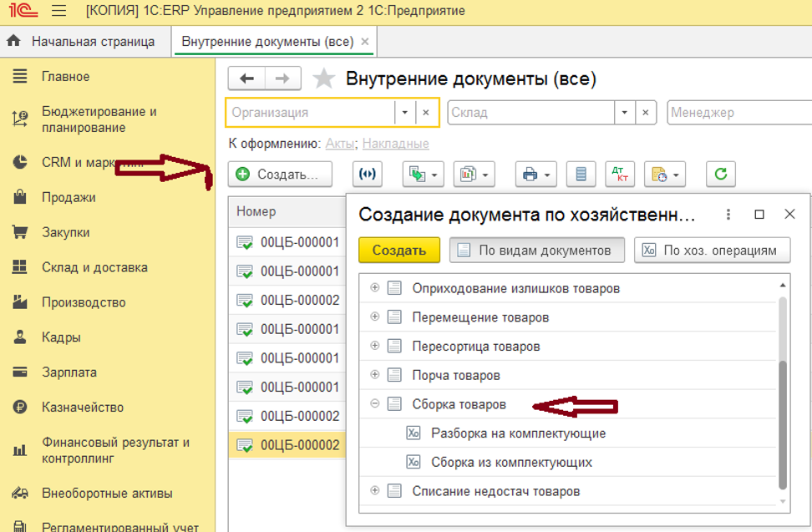The width and height of the screenshot is (812, 532).
Task: Open Бюджетирование и планирование section
Action: click(x=99, y=119)
